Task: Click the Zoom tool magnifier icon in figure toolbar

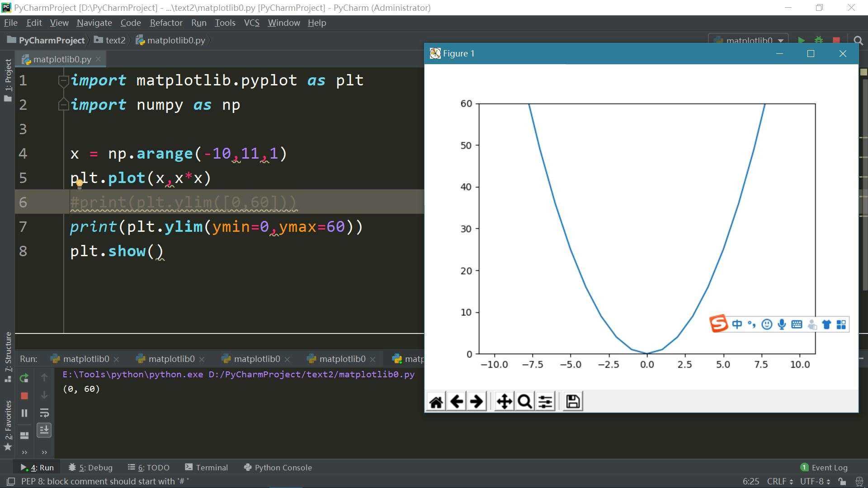Action: click(x=524, y=401)
